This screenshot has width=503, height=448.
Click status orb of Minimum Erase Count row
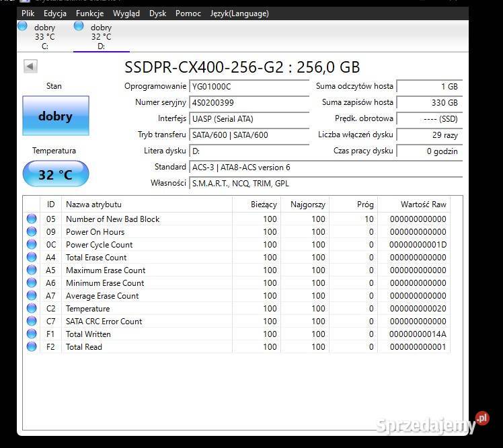[x=32, y=283]
